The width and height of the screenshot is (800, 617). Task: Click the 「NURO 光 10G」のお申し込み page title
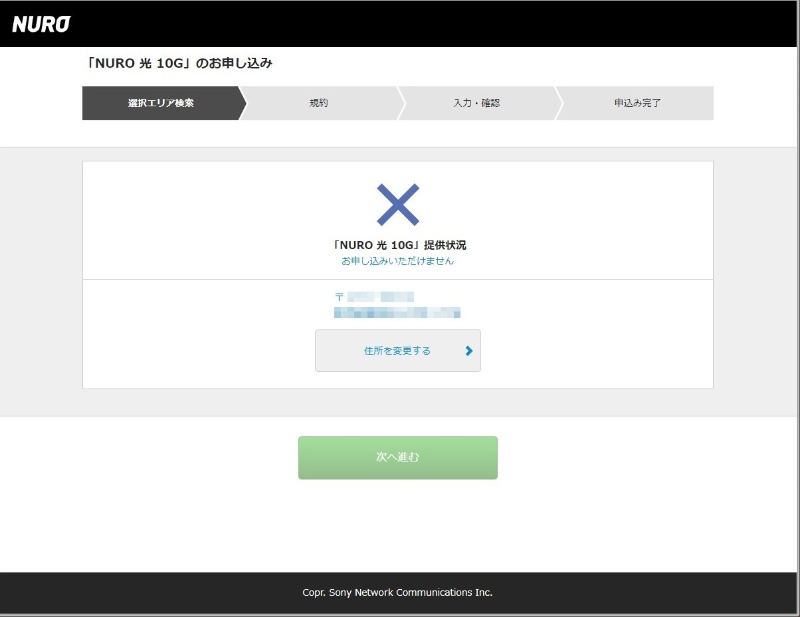178,63
